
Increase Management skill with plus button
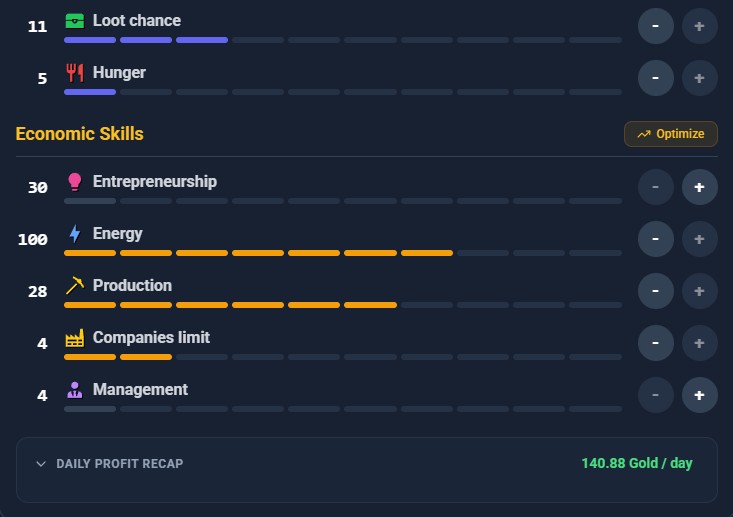pos(699,395)
